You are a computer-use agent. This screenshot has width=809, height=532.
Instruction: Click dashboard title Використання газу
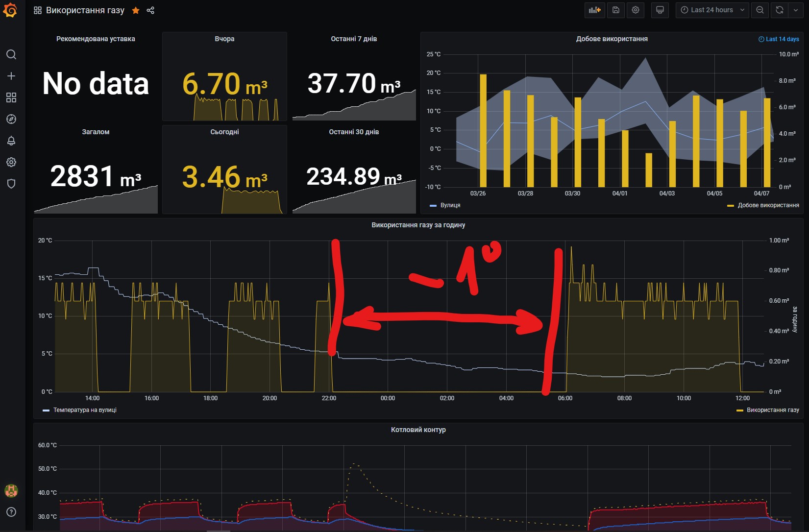[x=85, y=10]
